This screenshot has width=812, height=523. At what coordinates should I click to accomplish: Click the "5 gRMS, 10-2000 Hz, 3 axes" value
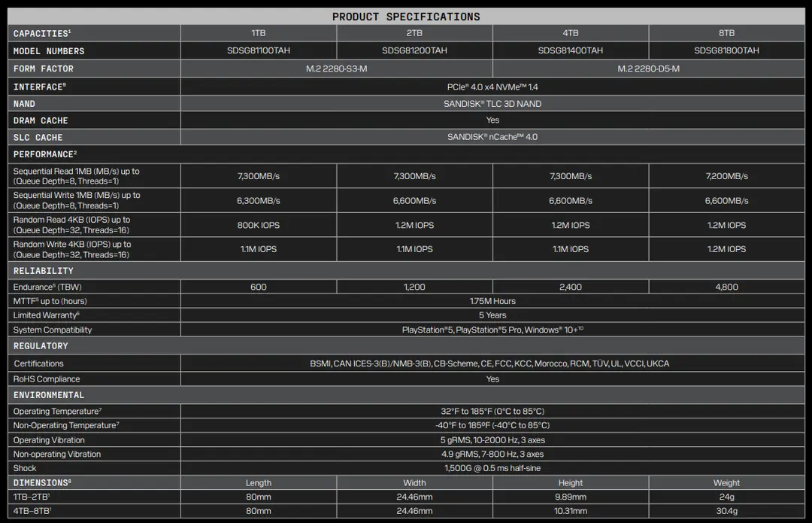[x=492, y=439]
